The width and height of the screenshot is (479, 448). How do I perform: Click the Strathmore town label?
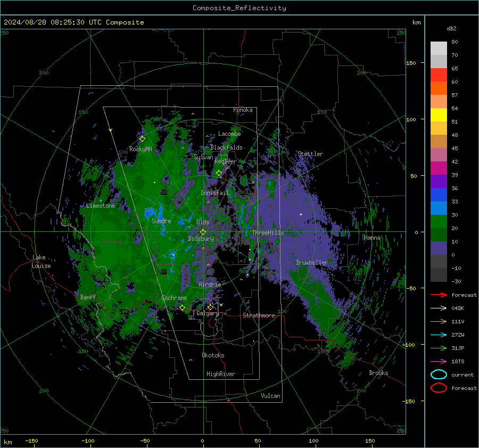click(259, 315)
